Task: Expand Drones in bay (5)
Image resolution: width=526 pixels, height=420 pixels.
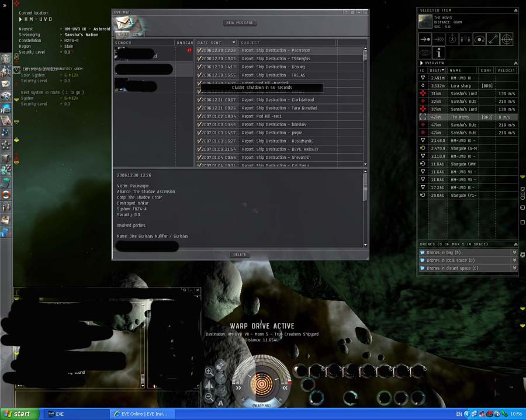Action: coord(514,252)
